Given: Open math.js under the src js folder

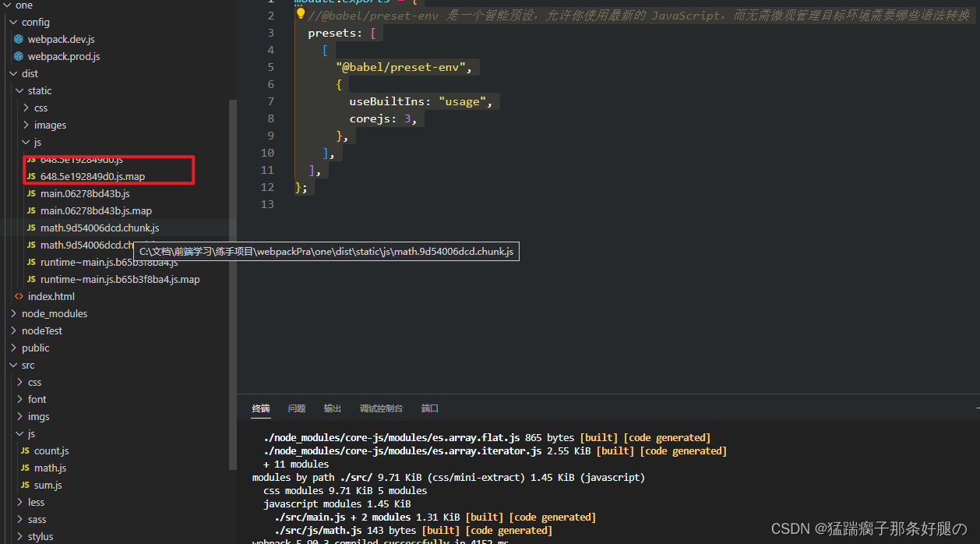Looking at the screenshot, I should [x=52, y=468].
